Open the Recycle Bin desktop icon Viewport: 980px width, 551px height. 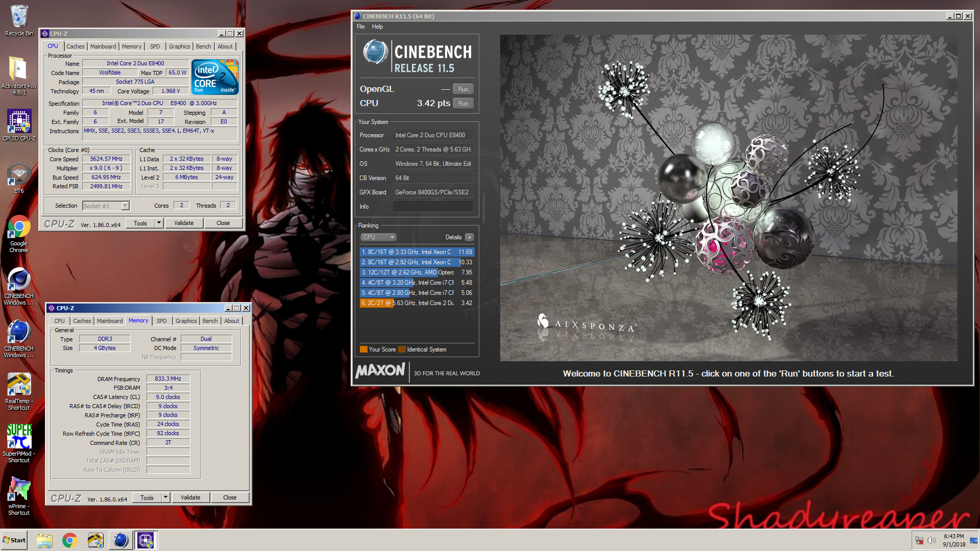pyautogui.click(x=19, y=20)
